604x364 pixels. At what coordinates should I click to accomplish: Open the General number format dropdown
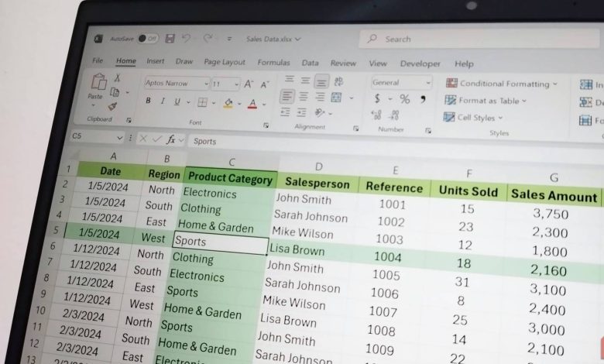tap(401, 82)
